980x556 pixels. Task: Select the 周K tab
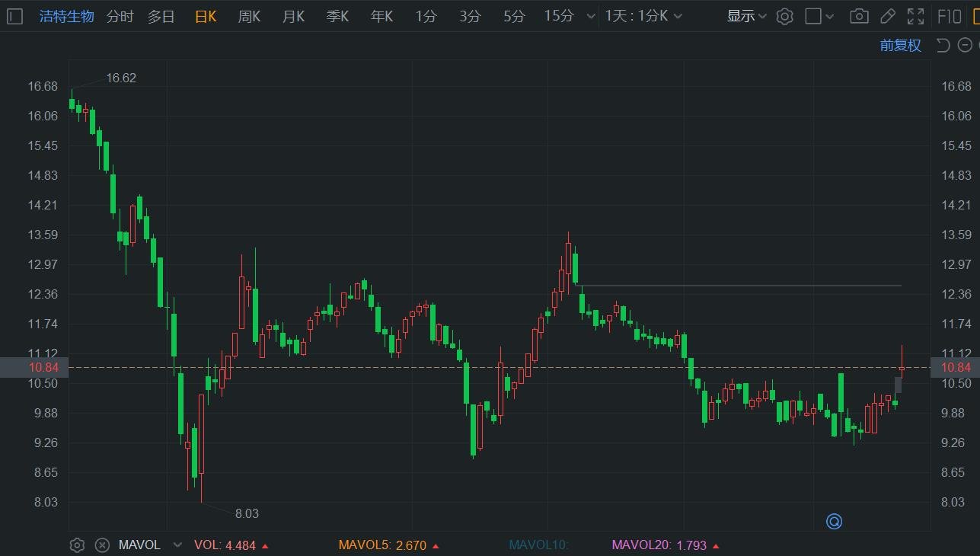(249, 16)
